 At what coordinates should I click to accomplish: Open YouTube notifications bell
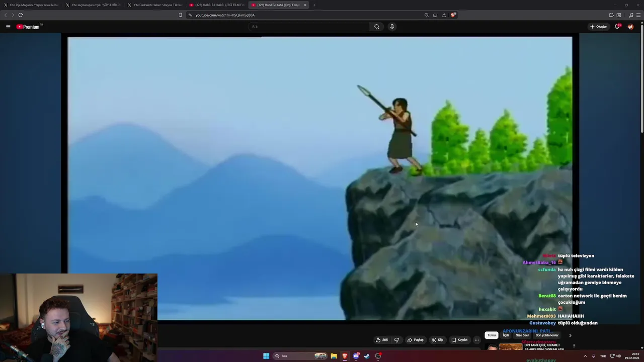click(617, 27)
